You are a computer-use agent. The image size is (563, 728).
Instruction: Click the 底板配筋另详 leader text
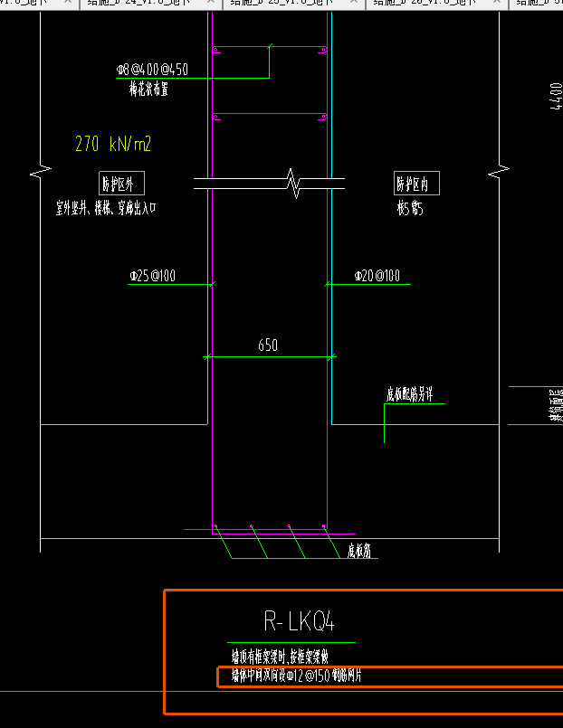coord(410,394)
